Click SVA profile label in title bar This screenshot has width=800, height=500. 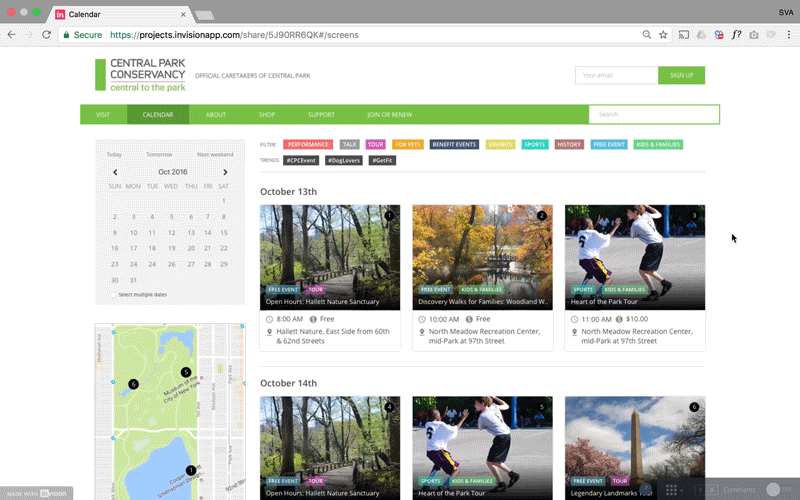tap(786, 12)
